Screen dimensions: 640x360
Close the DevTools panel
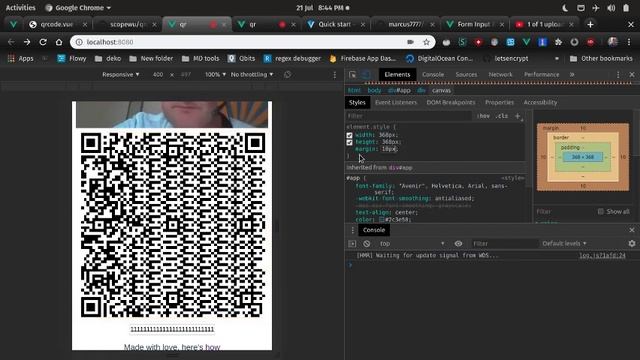632,75
